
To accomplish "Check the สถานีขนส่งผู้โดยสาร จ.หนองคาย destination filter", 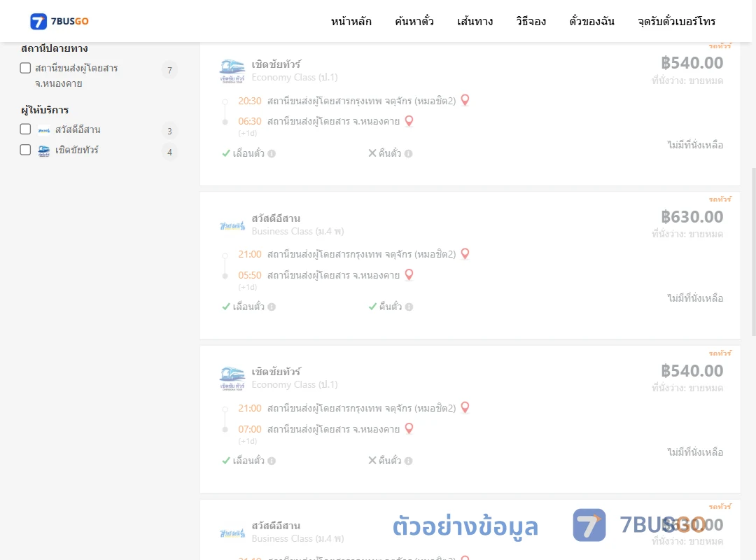I will tap(26, 68).
